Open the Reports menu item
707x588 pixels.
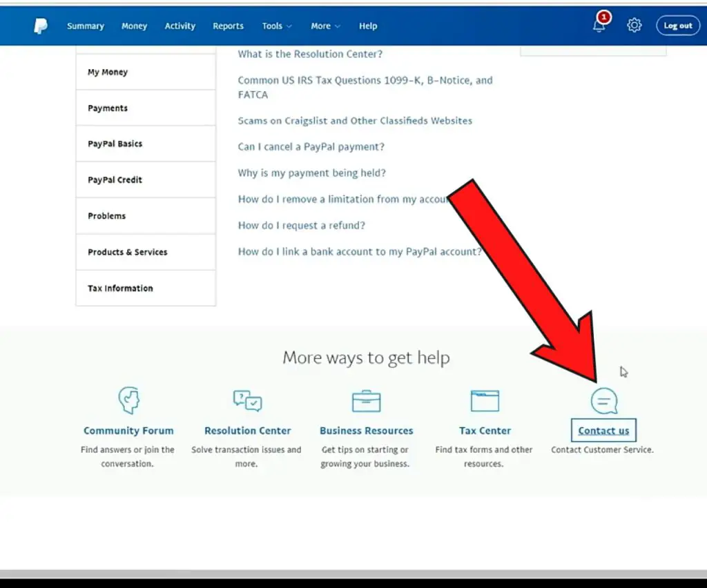click(x=228, y=26)
